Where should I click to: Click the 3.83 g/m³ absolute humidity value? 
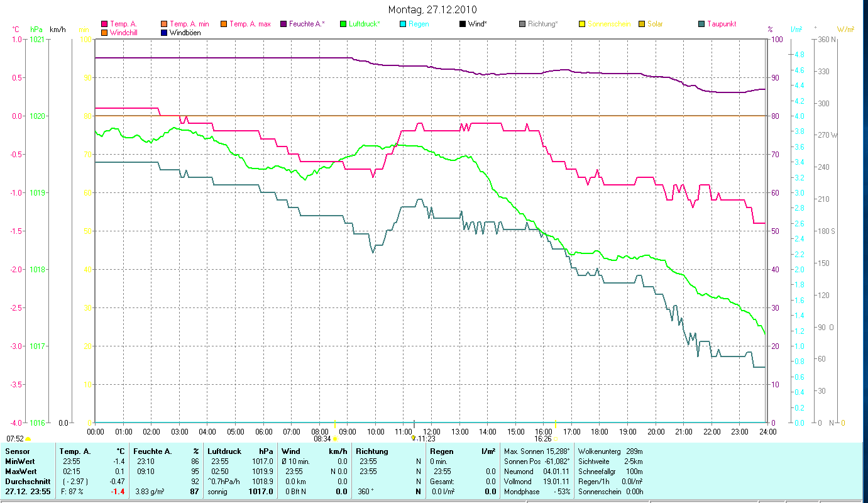click(x=150, y=492)
